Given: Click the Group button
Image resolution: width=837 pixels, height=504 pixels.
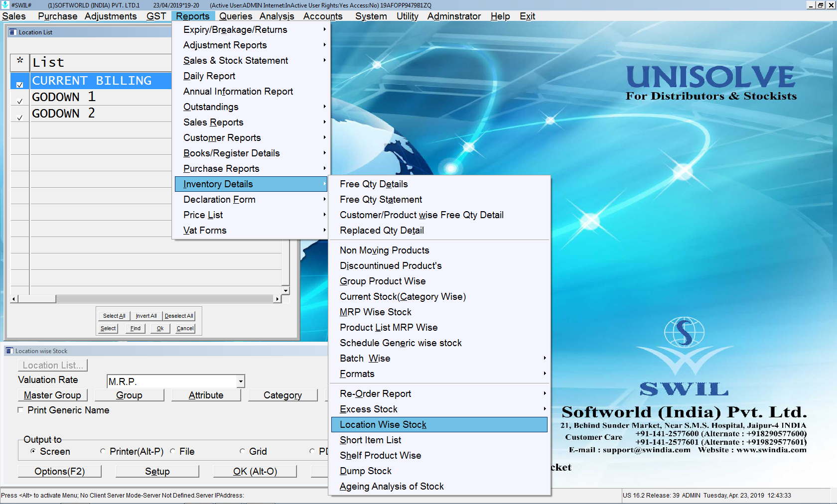Looking at the screenshot, I should click(129, 395).
